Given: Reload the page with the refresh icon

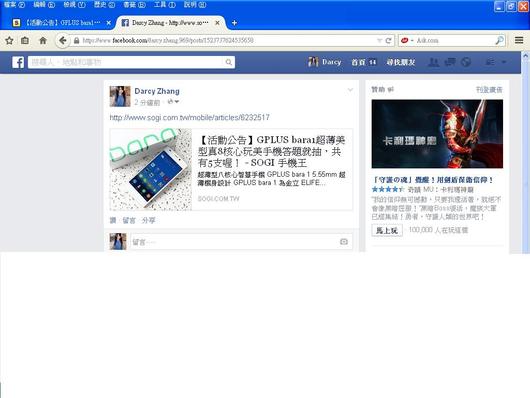Looking at the screenshot, I should 389,41.
